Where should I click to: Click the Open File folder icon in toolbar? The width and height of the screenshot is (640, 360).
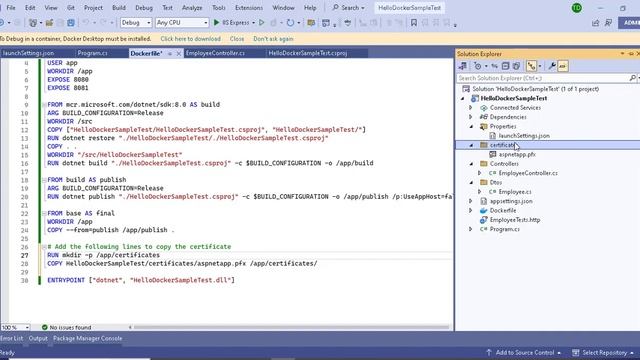click(x=49, y=23)
